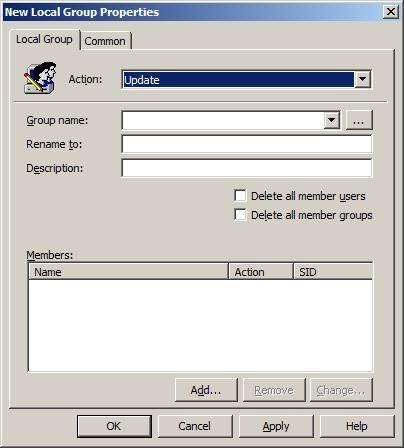Enable Delete all member users checkbox
Image resolution: width=404 pixels, height=448 pixels.
pyautogui.click(x=240, y=196)
